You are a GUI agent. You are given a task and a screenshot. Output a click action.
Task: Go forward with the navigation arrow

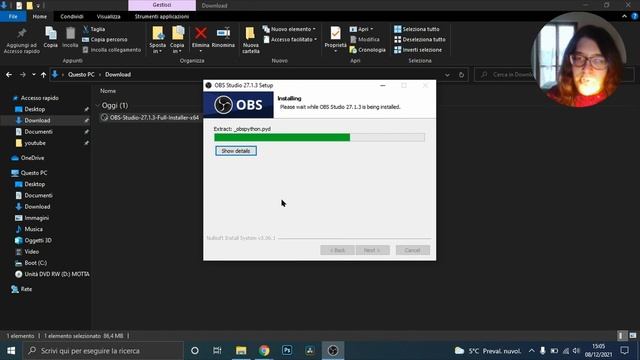22,75
